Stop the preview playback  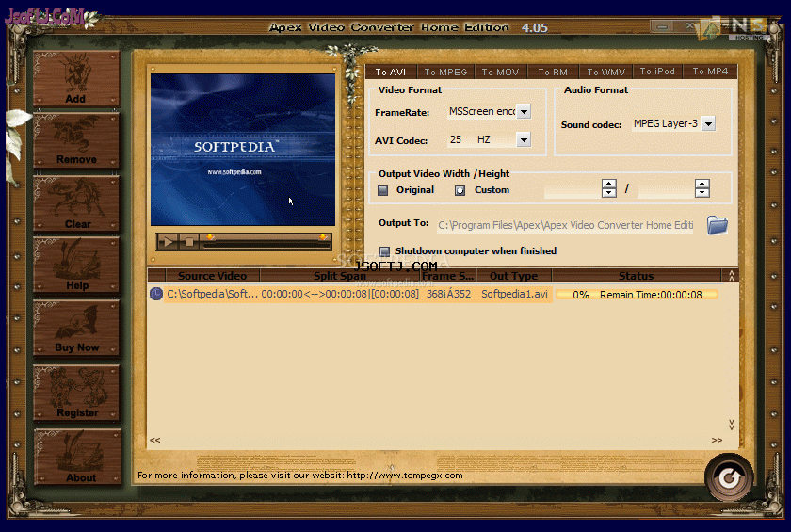point(189,242)
